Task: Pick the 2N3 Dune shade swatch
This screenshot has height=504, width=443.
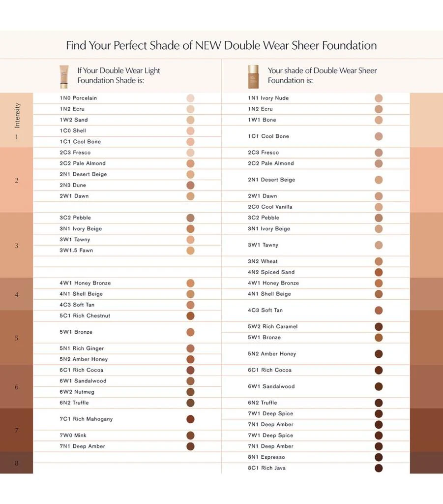Action: click(x=190, y=185)
